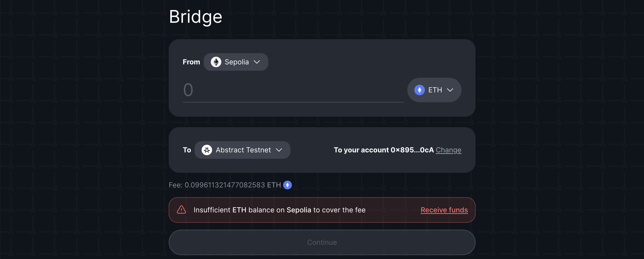Select the Abstract Testnet destination name
The image size is (644, 259).
(243, 150)
